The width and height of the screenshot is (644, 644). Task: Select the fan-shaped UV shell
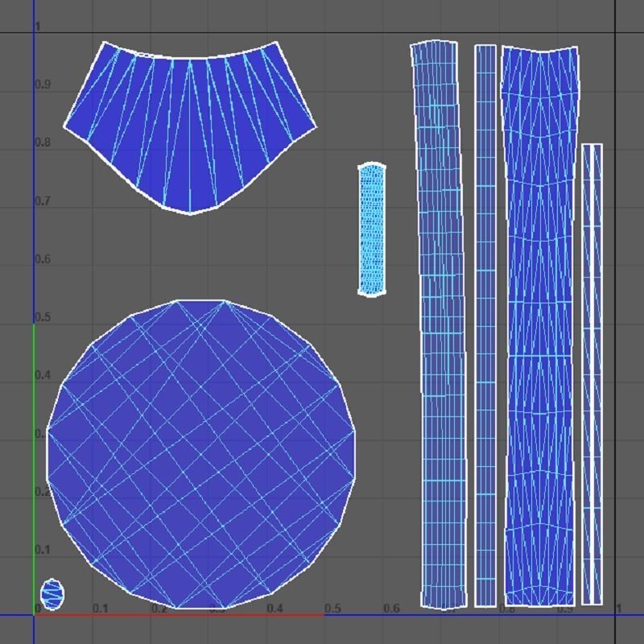190,127
